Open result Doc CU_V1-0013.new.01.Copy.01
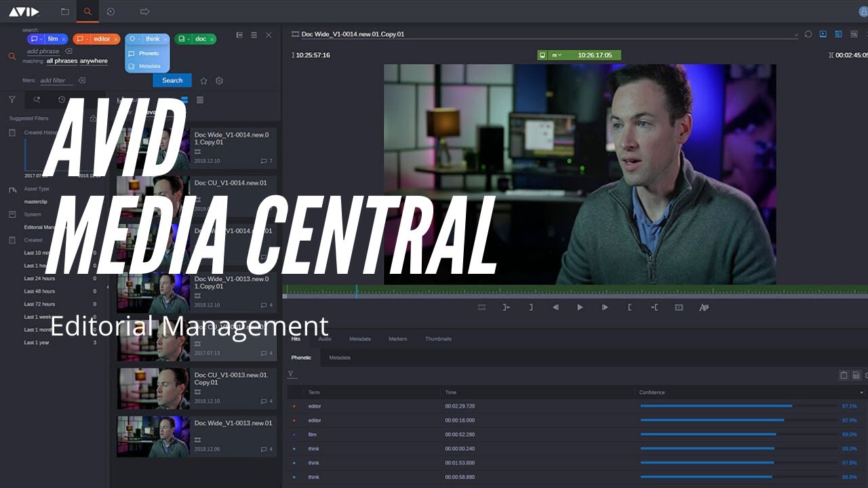Image resolution: width=868 pixels, height=488 pixels. coord(197,388)
